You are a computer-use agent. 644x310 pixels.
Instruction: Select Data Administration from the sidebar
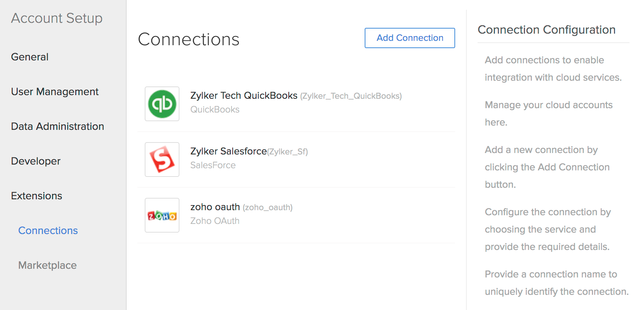click(x=58, y=126)
